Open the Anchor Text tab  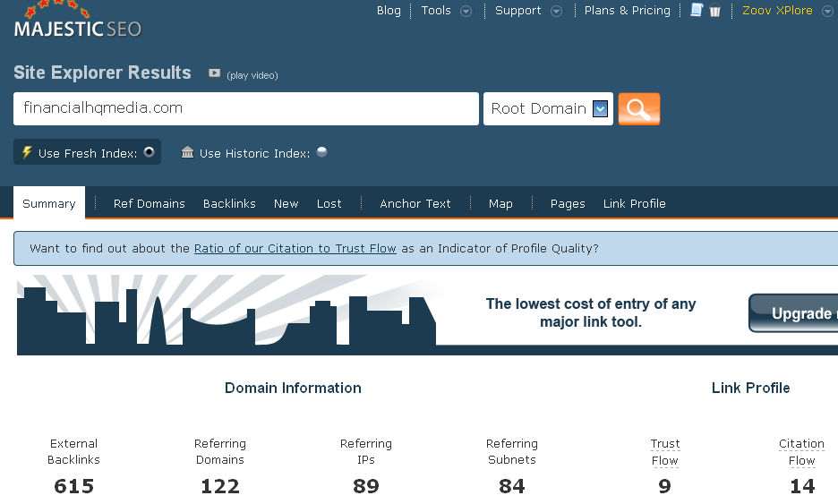click(415, 204)
